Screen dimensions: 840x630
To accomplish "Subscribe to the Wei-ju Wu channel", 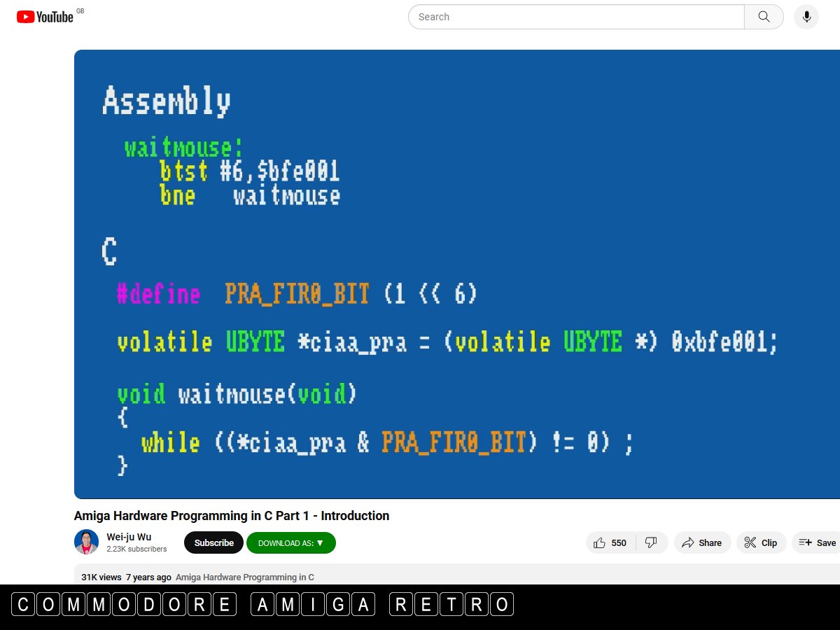I will coord(213,542).
